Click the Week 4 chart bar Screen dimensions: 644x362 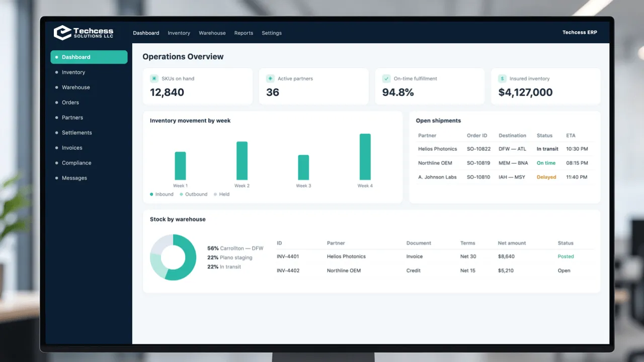365,157
